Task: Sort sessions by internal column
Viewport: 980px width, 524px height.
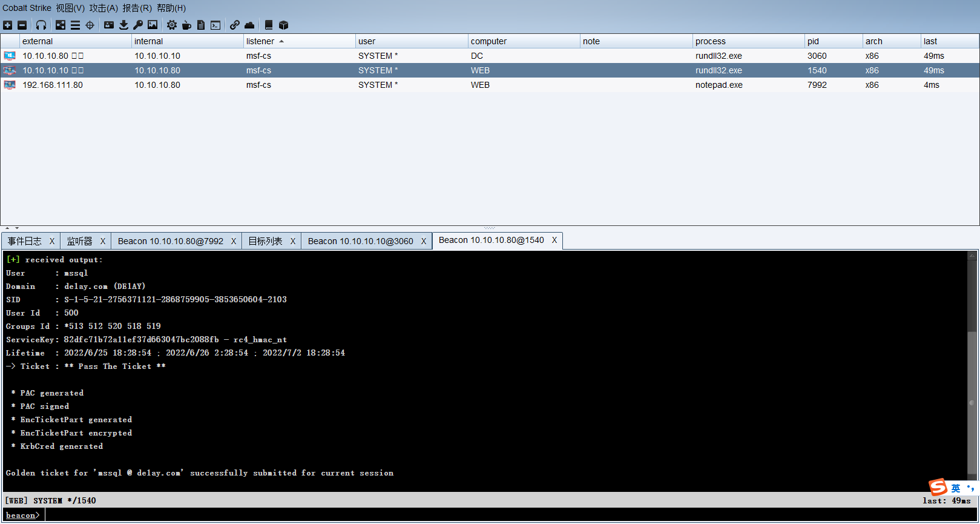Action: click(x=188, y=41)
